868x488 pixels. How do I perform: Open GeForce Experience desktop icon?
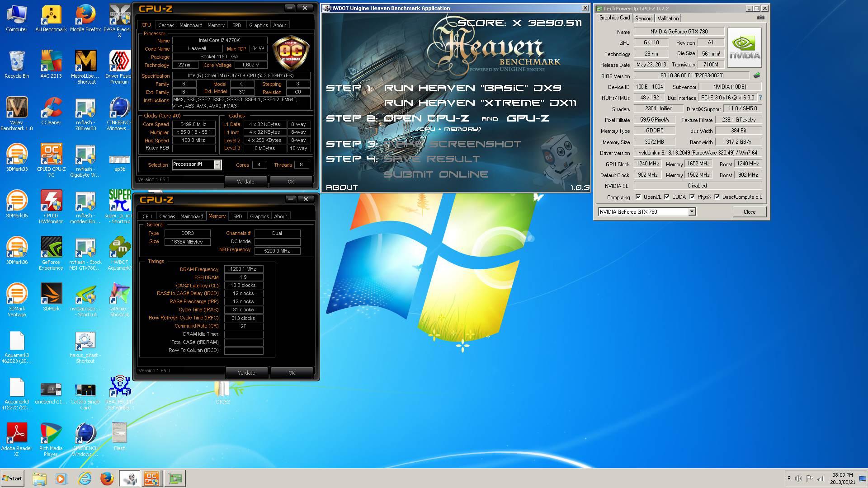tap(51, 253)
